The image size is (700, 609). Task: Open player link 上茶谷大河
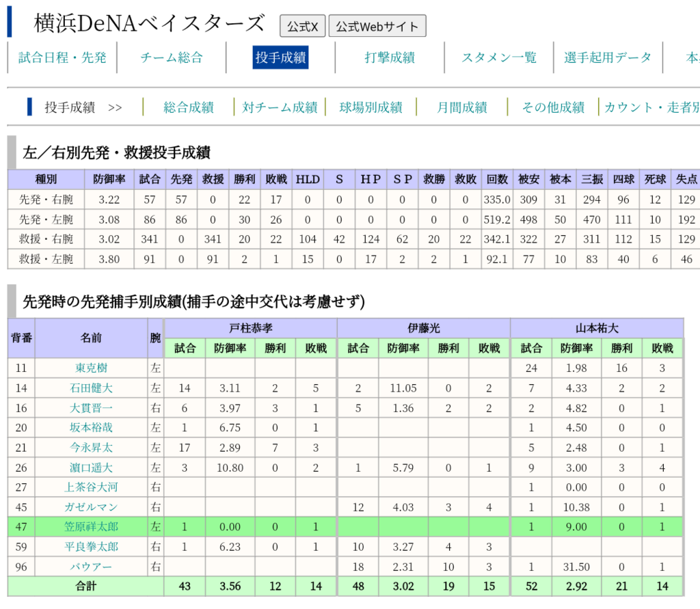tap(91, 487)
